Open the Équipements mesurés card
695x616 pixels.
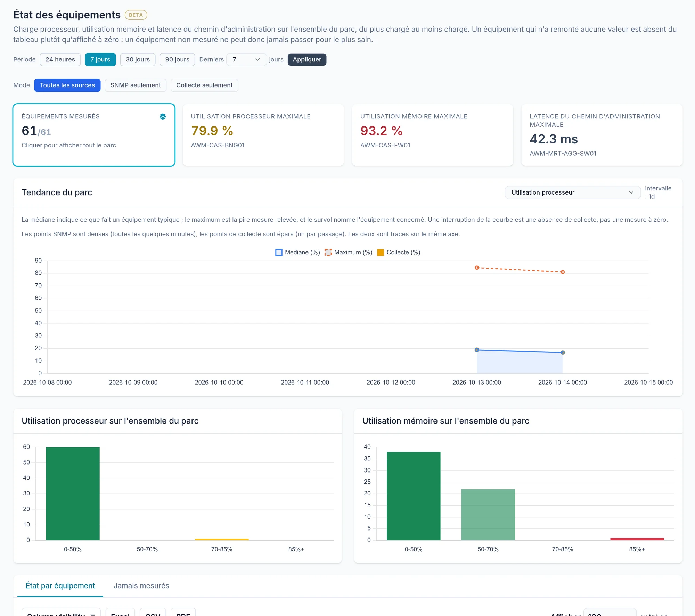click(x=94, y=135)
